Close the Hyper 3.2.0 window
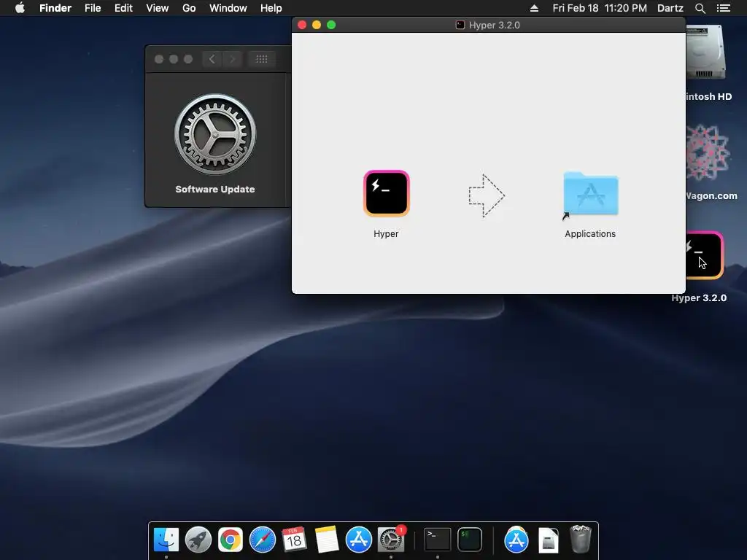This screenshot has height=560, width=747. tap(302, 25)
